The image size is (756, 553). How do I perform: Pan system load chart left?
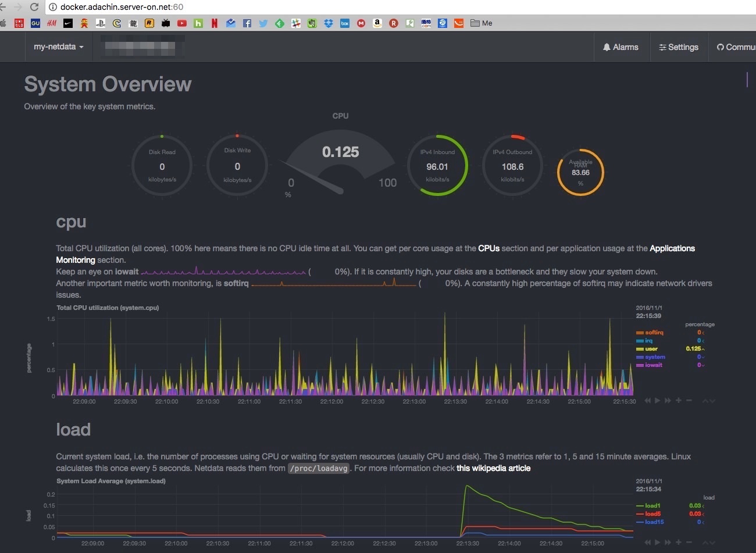click(x=647, y=543)
